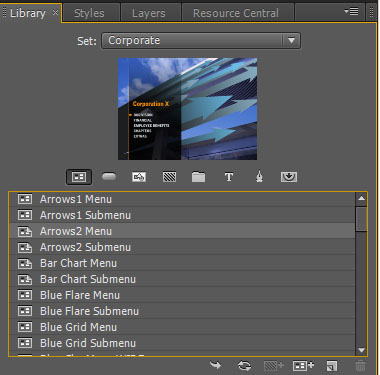Select Bar Chart Submenu in the list
380x375 pixels.
(x=182, y=279)
